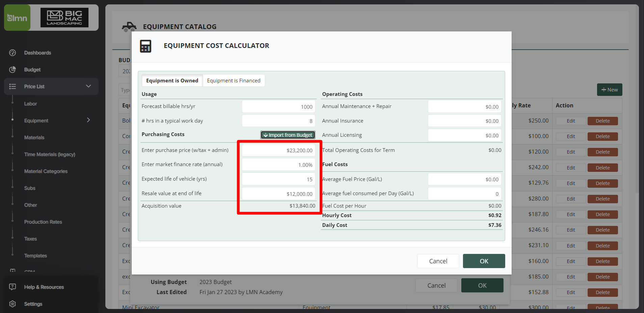The height and width of the screenshot is (313, 644).
Task: Edit Annual Insurance field
Action: point(465,121)
